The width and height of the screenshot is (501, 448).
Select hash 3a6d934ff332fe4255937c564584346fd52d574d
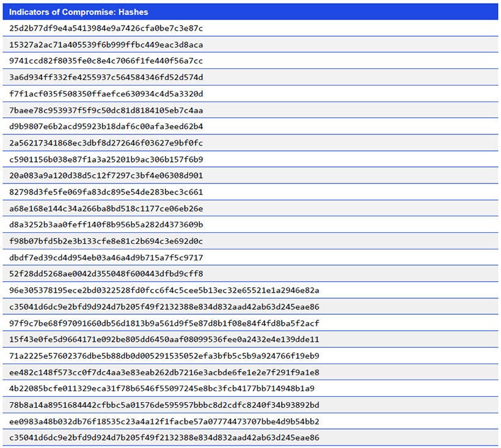coord(106,78)
